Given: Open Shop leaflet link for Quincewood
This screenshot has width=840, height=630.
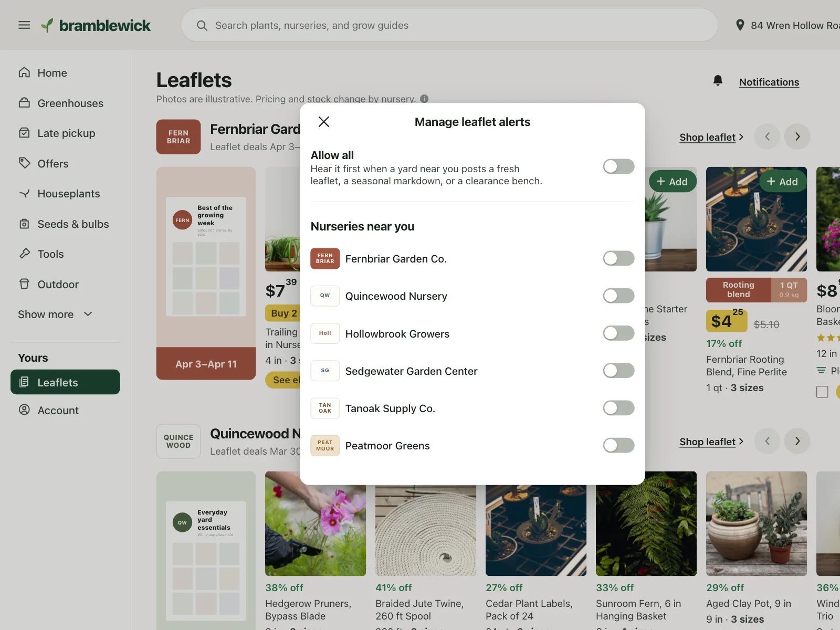Looking at the screenshot, I should tap(711, 442).
